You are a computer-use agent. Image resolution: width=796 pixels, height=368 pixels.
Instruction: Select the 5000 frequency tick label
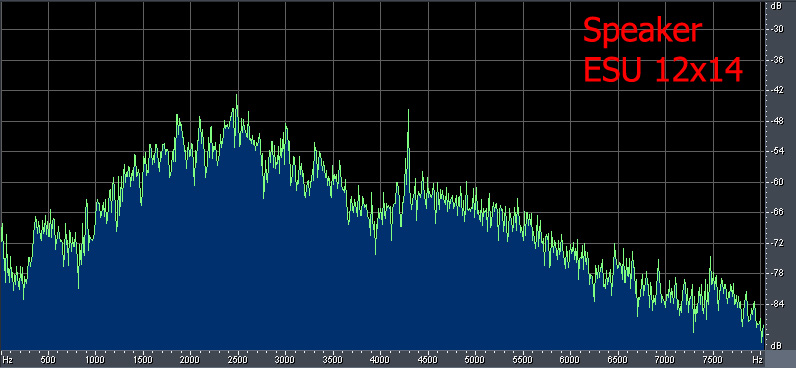tap(475, 360)
